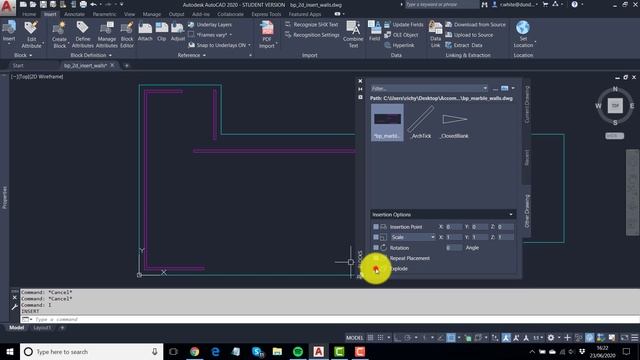640x360 pixels.
Task: Click the Windows Start button
Action: [x=10, y=351]
